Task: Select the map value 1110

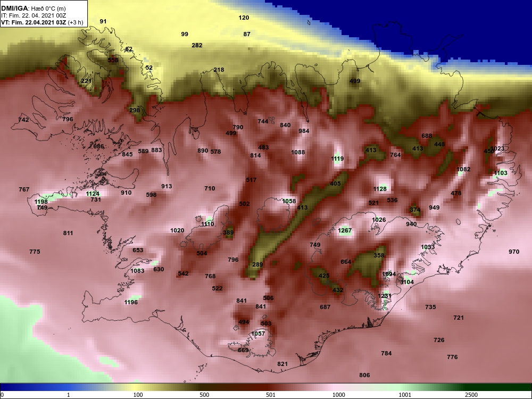Action: tap(207, 224)
